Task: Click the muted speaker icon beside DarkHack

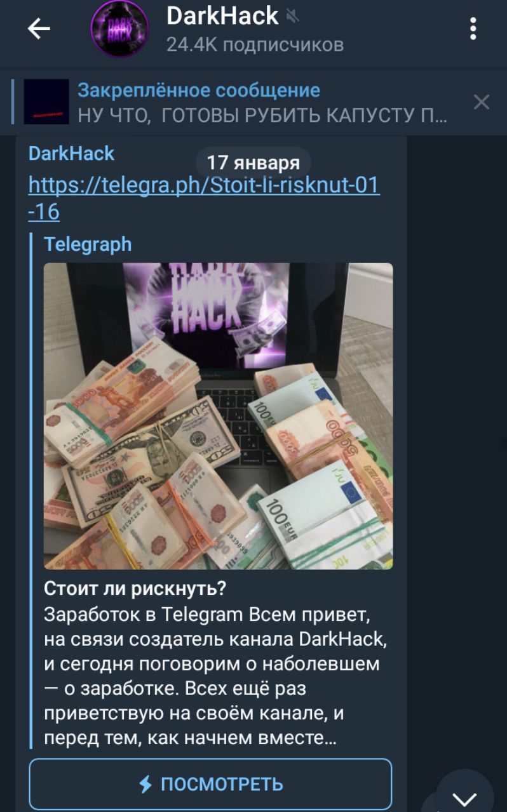Action: tap(293, 17)
